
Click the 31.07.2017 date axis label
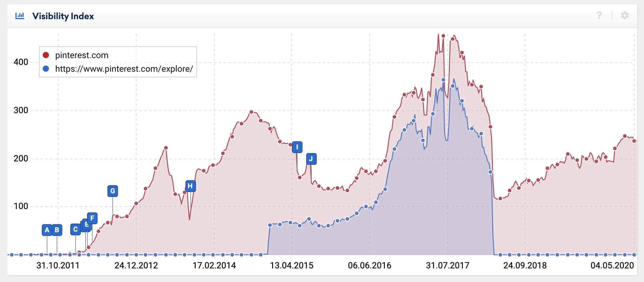447,265
